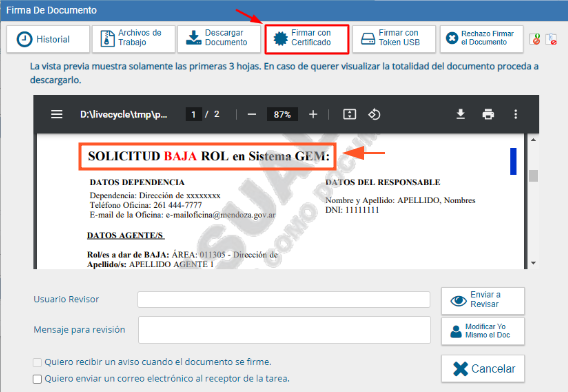The height and width of the screenshot is (392, 568).
Task: Choose Firmar con Token USB
Action: [394, 39]
